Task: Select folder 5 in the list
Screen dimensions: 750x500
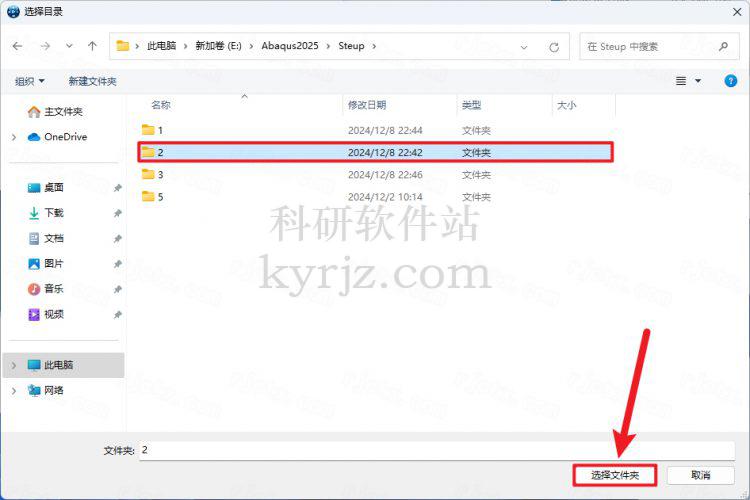Action: (375, 197)
